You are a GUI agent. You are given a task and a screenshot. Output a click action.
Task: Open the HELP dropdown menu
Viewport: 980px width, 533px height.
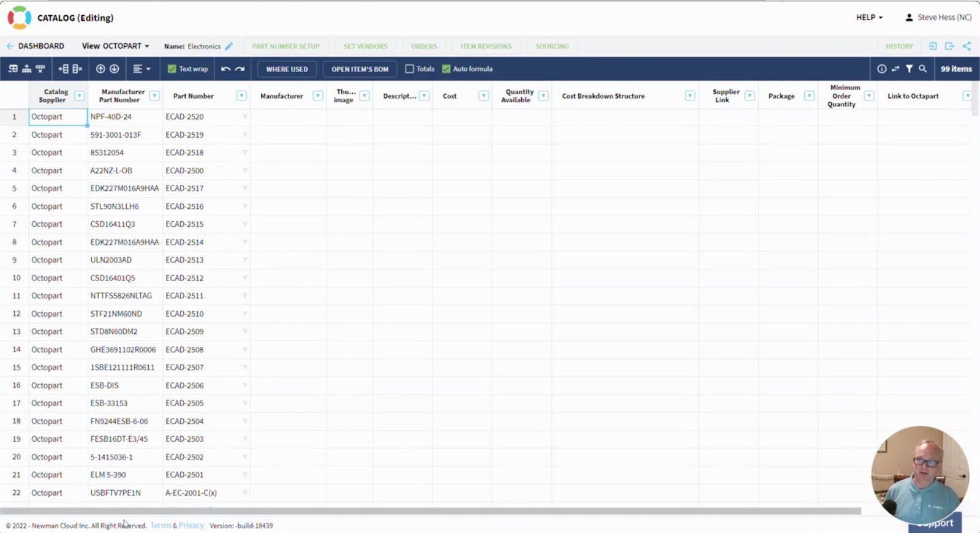pyautogui.click(x=869, y=18)
